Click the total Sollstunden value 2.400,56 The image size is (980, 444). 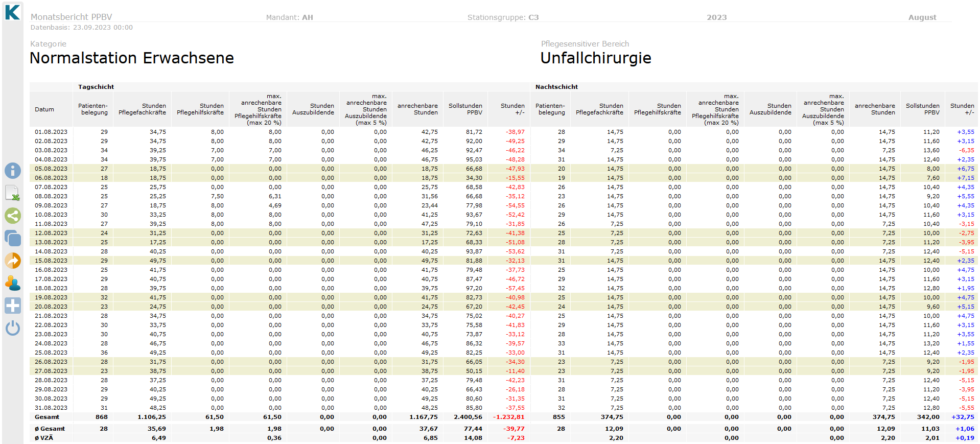(468, 417)
